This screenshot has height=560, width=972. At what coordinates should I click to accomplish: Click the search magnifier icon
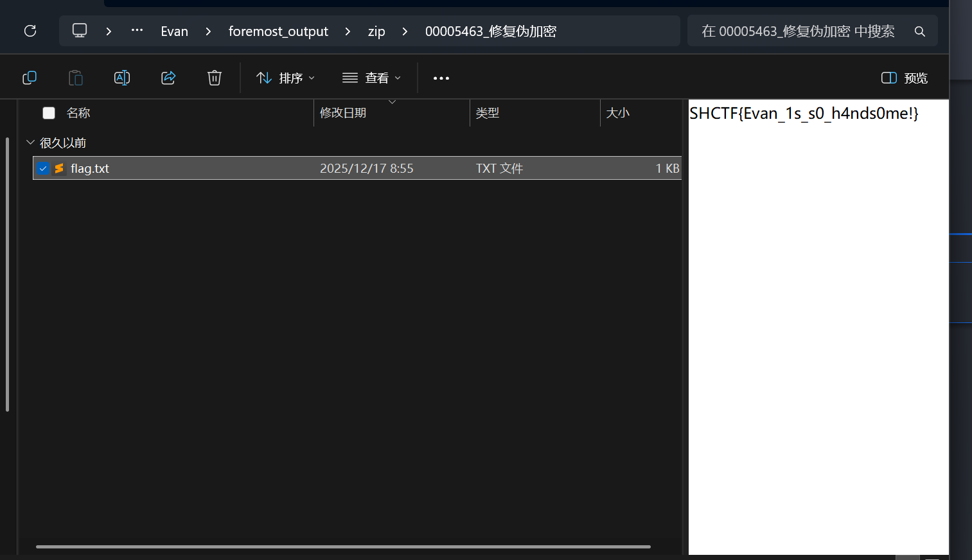coord(920,31)
